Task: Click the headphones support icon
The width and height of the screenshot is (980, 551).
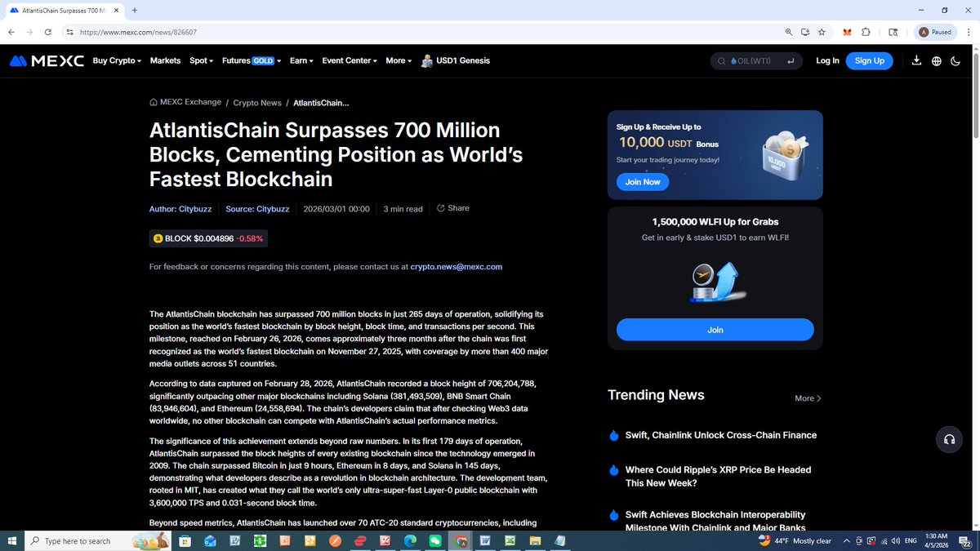Action: point(949,439)
